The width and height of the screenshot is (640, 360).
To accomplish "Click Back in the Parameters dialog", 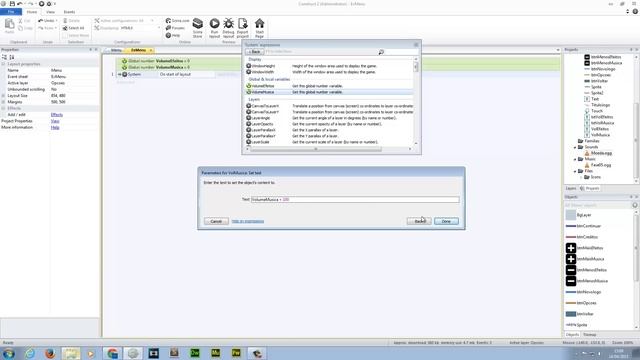I will 419,221.
